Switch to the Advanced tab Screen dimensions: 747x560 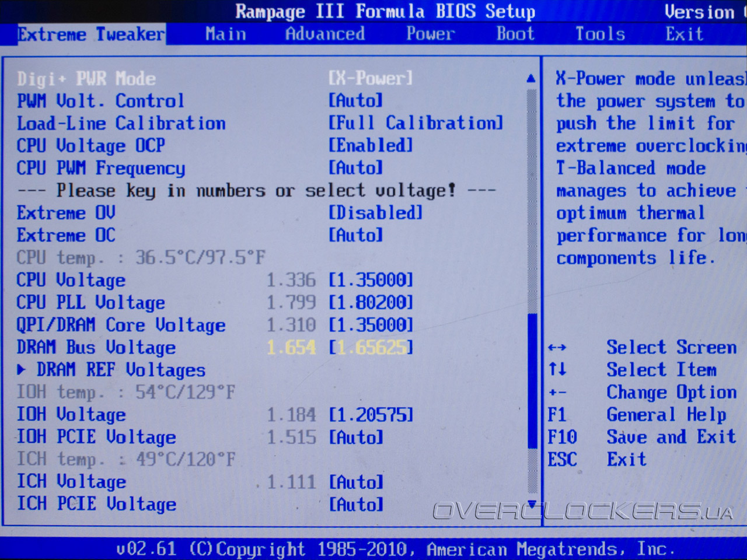coord(325,34)
